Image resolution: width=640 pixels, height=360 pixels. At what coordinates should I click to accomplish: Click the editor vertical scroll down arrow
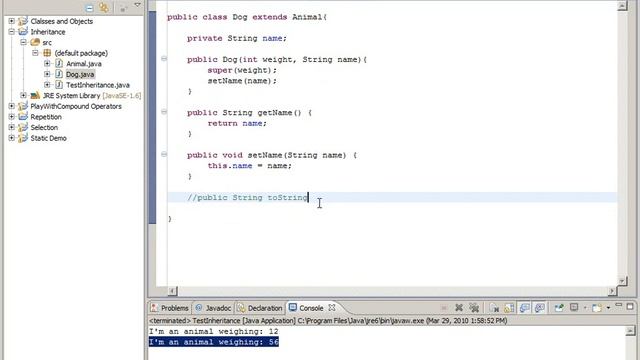click(622, 281)
